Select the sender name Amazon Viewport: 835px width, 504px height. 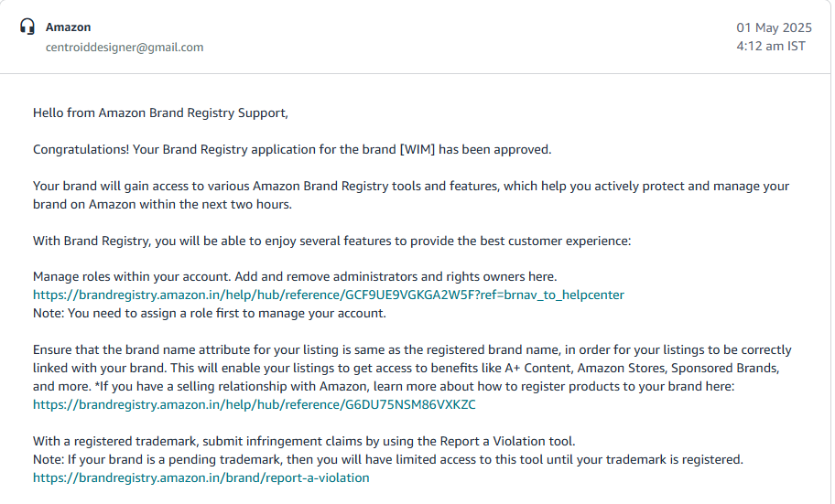click(x=68, y=27)
